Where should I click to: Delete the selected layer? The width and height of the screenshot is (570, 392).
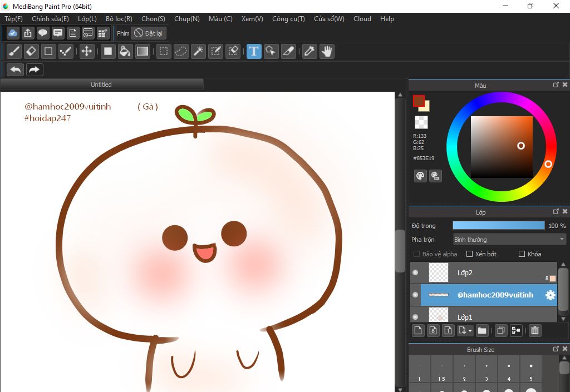(535, 331)
